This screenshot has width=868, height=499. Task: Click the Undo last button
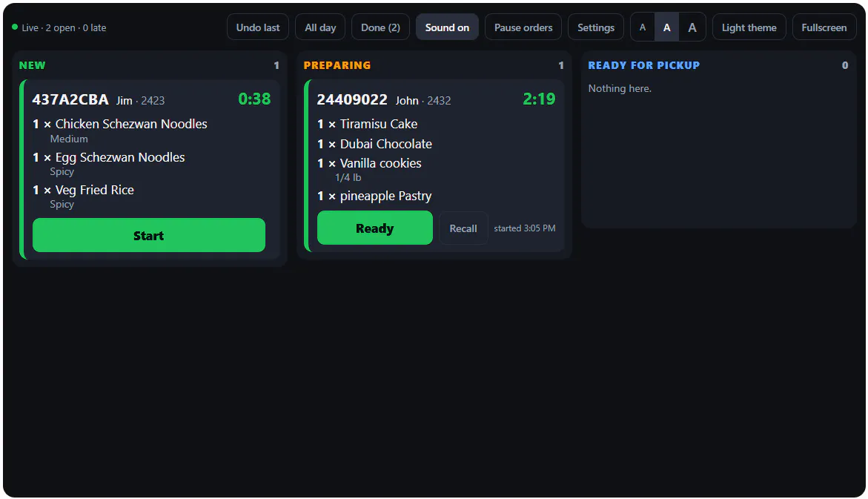point(257,27)
